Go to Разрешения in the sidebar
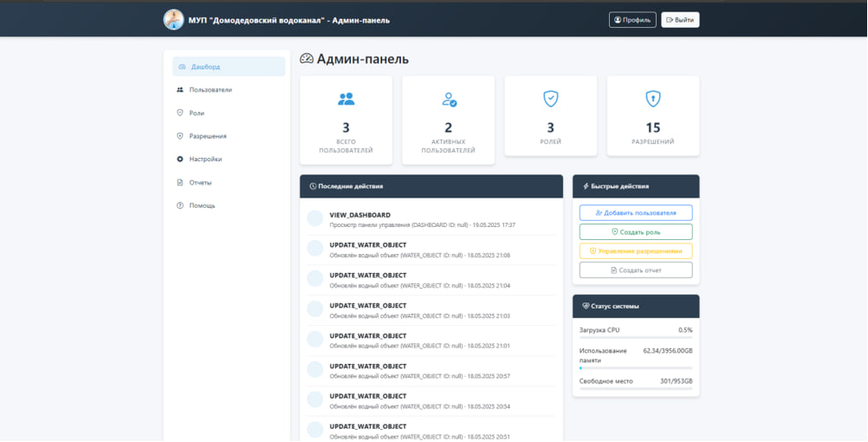The height and width of the screenshot is (442, 868). coord(208,136)
